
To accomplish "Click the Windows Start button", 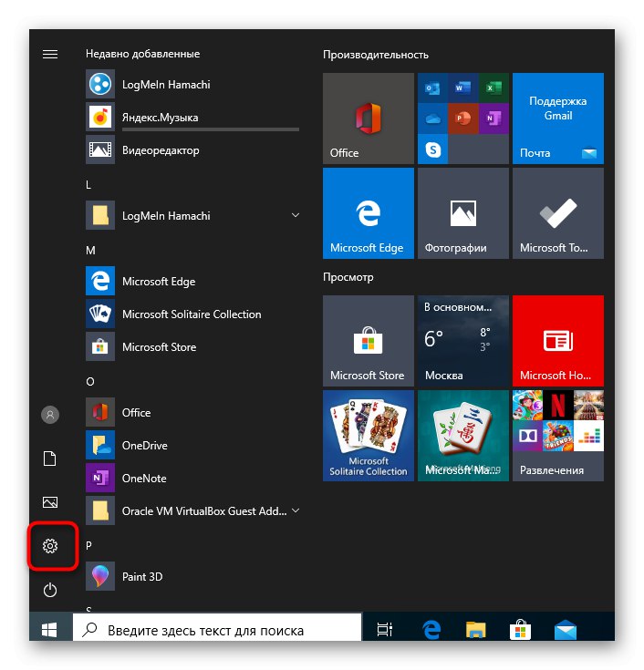I will tap(49, 629).
